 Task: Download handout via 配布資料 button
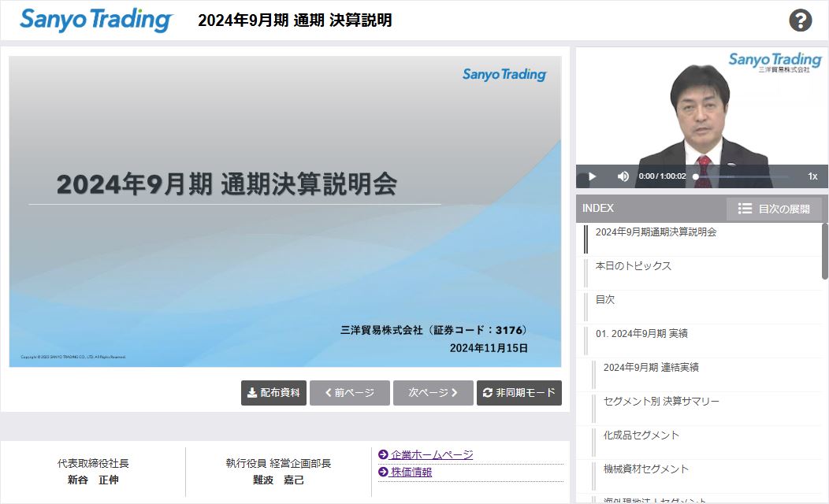[273, 392]
